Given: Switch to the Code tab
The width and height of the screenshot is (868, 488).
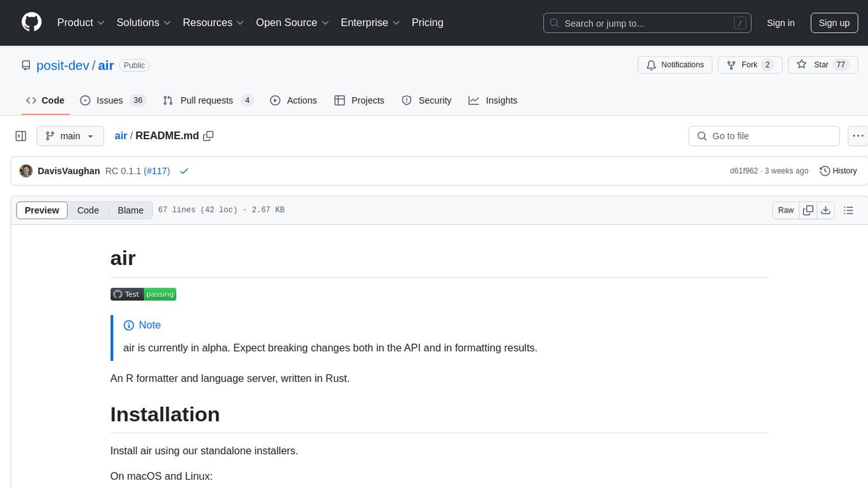Looking at the screenshot, I should click(x=45, y=100).
